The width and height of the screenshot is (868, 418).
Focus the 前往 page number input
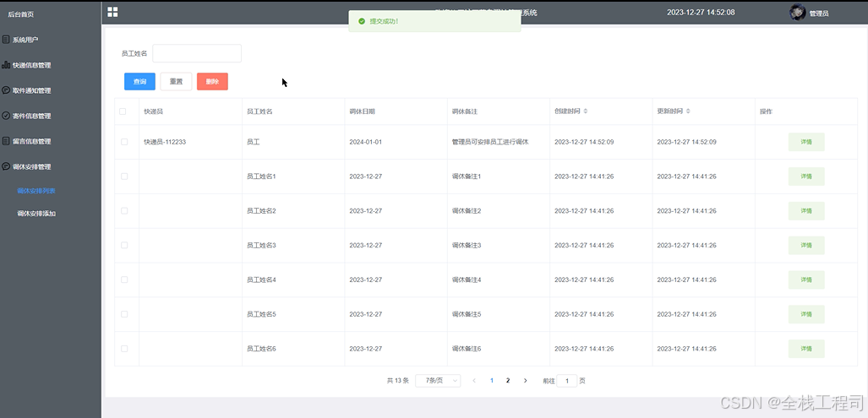(567, 380)
